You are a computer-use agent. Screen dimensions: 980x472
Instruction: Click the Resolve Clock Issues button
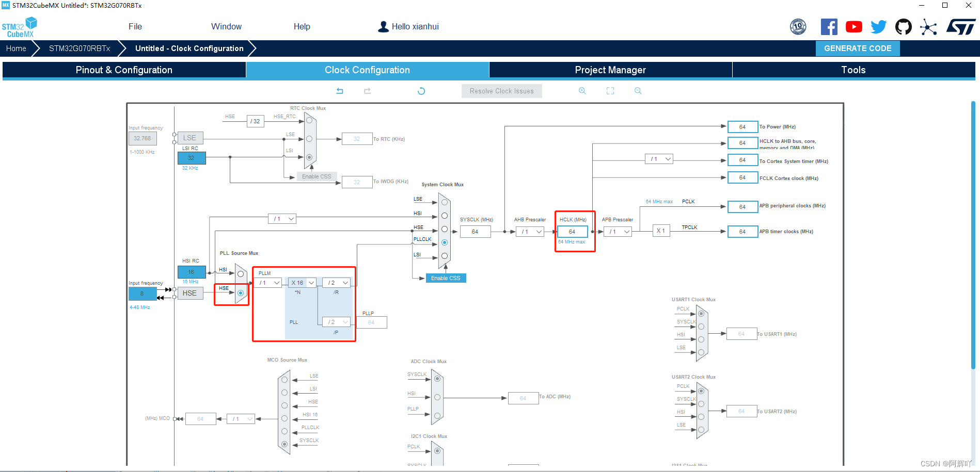coord(502,91)
